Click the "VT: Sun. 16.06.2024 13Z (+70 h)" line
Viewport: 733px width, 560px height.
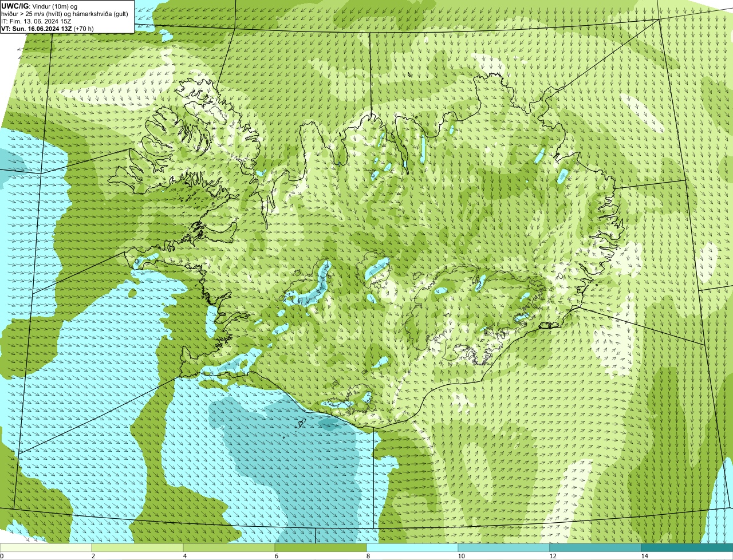coord(48,28)
